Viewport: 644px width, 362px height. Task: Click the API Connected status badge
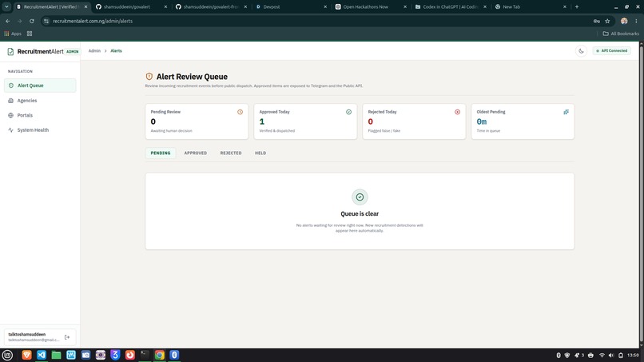click(612, 50)
